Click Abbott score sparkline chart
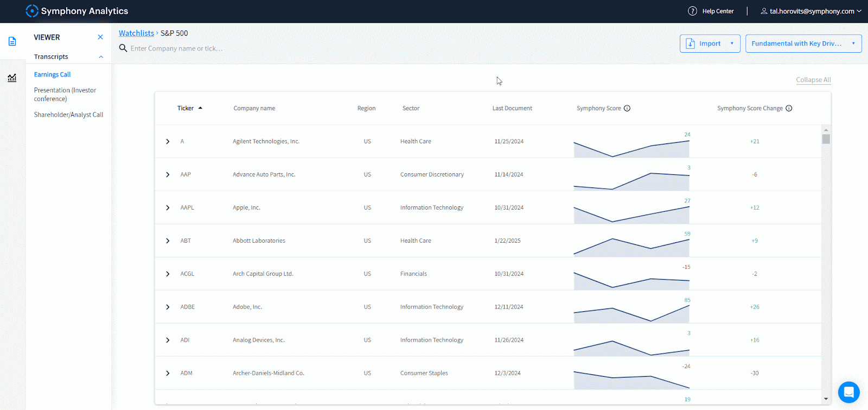 pyautogui.click(x=631, y=247)
